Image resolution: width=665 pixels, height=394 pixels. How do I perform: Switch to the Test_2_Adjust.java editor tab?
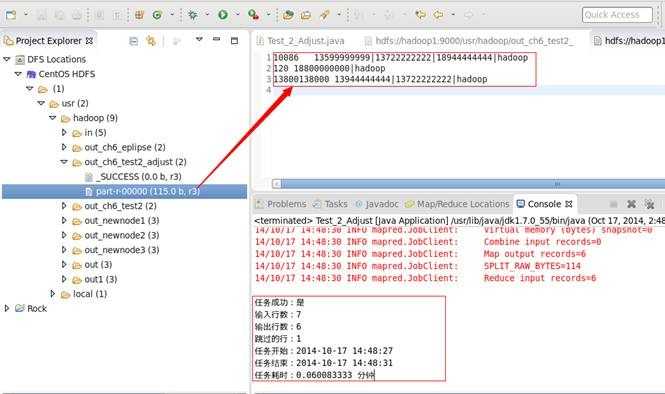tap(301, 41)
